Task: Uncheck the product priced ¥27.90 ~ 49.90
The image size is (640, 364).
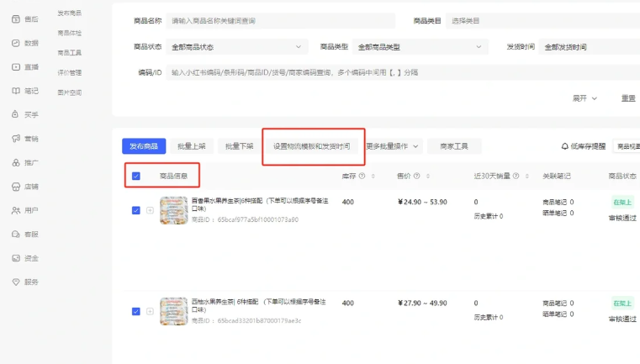Action: coord(136,311)
